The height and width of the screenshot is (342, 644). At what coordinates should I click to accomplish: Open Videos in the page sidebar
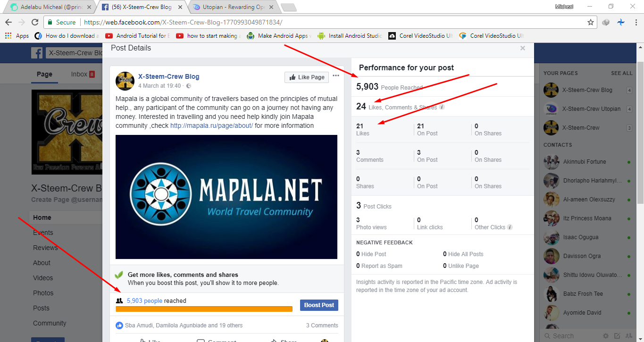[43, 278]
